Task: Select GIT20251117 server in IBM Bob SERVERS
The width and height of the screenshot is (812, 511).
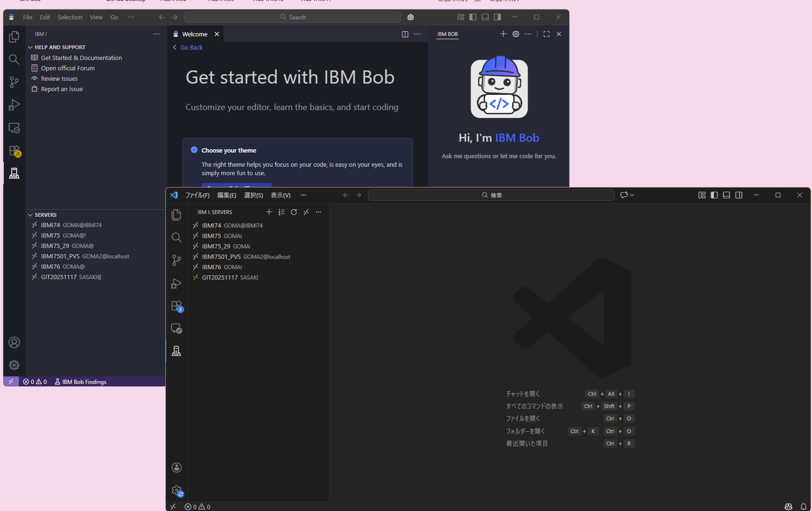Action: (x=96, y=277)
